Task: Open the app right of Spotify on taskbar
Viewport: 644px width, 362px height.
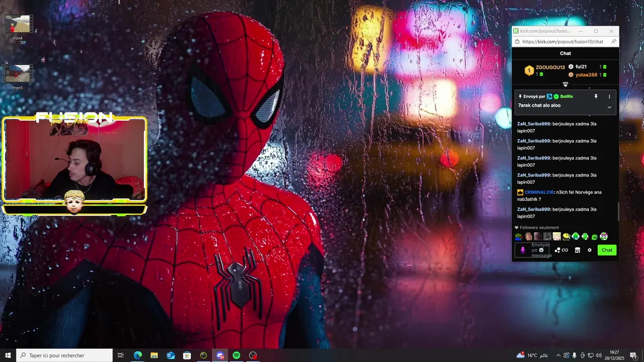Action: [x=253, y=355]
